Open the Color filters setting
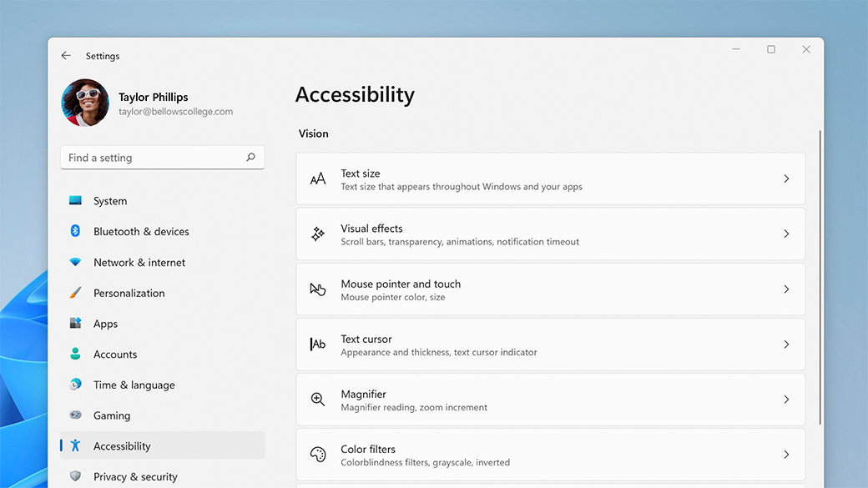The height and width of the screenshot is (488, 868). 550,455
